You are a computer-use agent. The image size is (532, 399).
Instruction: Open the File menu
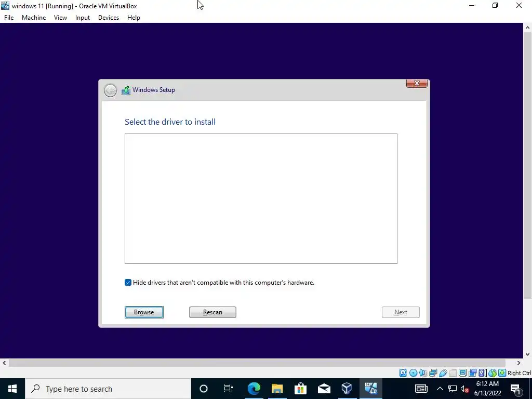point(9,18)
